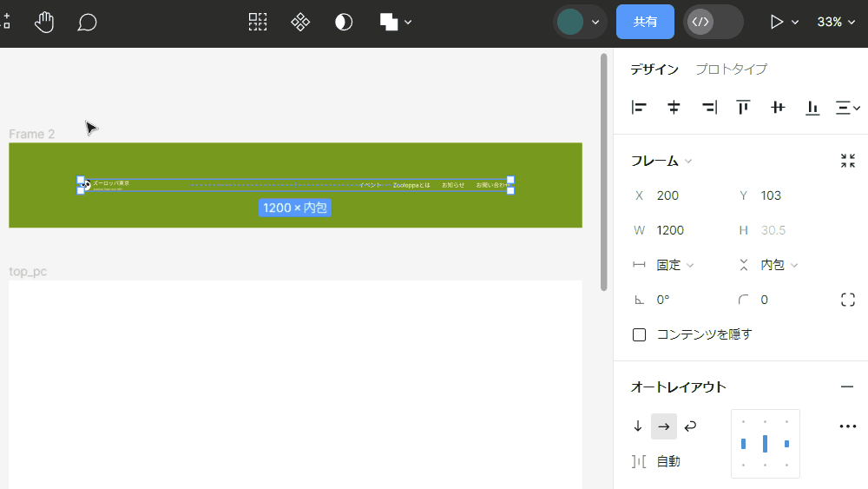Switch to the デザイン tab
868x489 pixels.
[x=654, y=69]
